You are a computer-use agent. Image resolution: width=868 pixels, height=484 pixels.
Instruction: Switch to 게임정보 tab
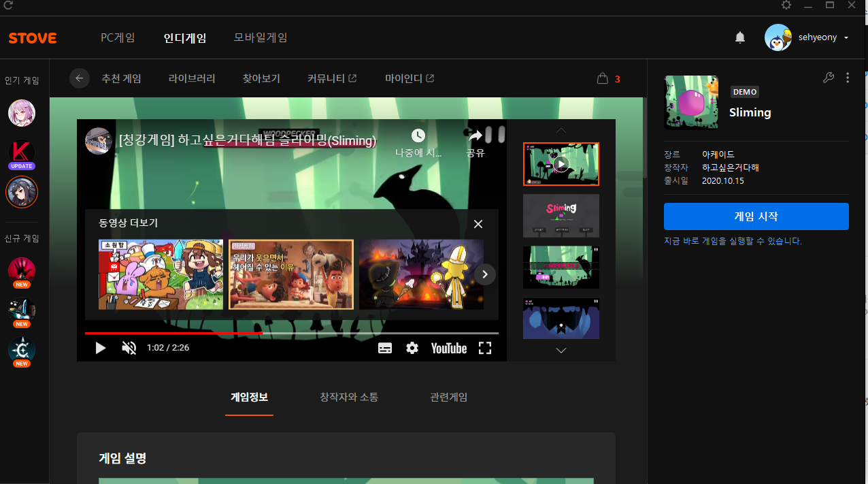coord(249,397)
